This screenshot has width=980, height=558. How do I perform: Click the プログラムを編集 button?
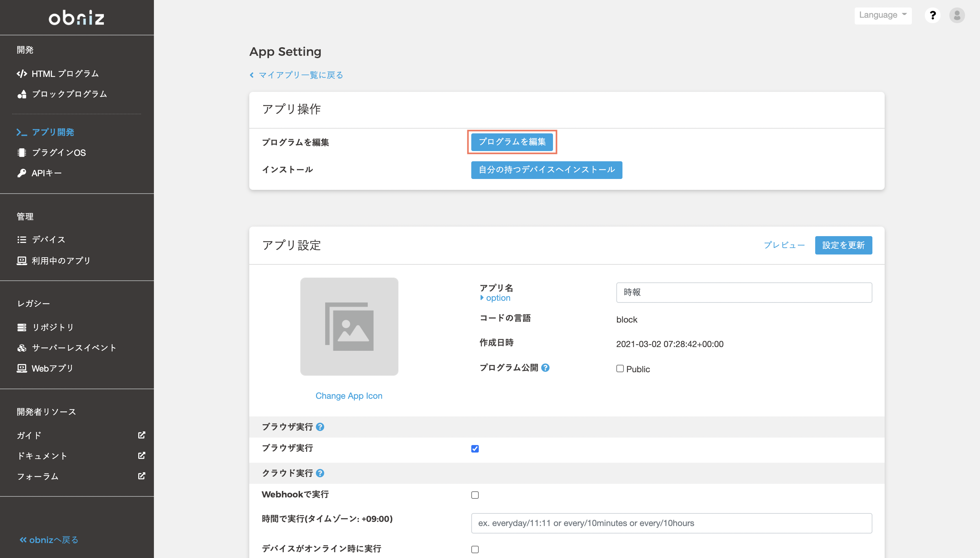click(512, 142)
